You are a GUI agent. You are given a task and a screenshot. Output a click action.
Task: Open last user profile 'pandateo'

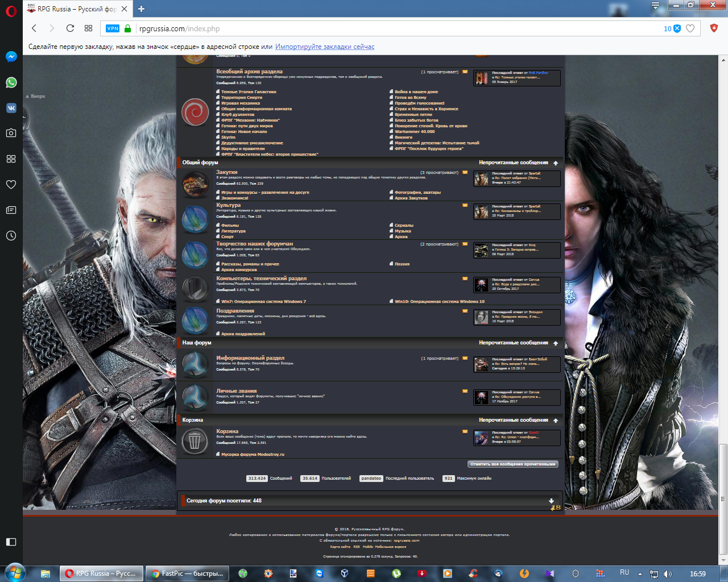(371, 479)
